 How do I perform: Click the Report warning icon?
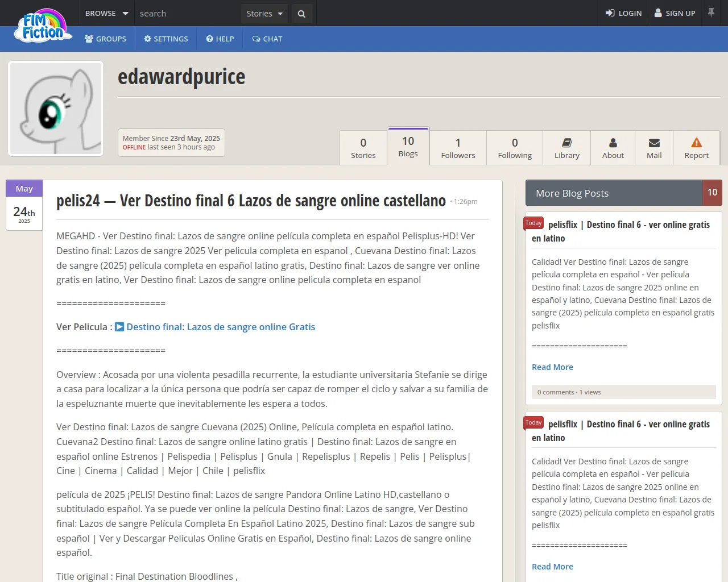click(696, 143)
